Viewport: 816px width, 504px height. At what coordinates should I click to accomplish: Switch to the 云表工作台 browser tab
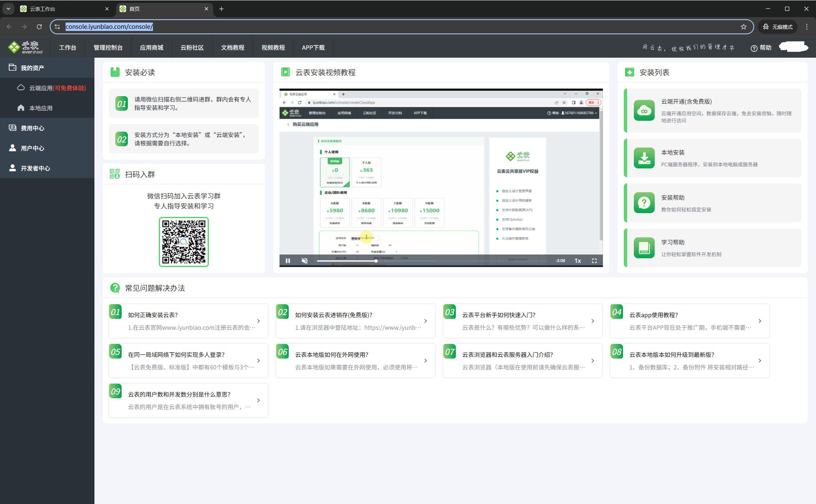[x=65, y=9]
